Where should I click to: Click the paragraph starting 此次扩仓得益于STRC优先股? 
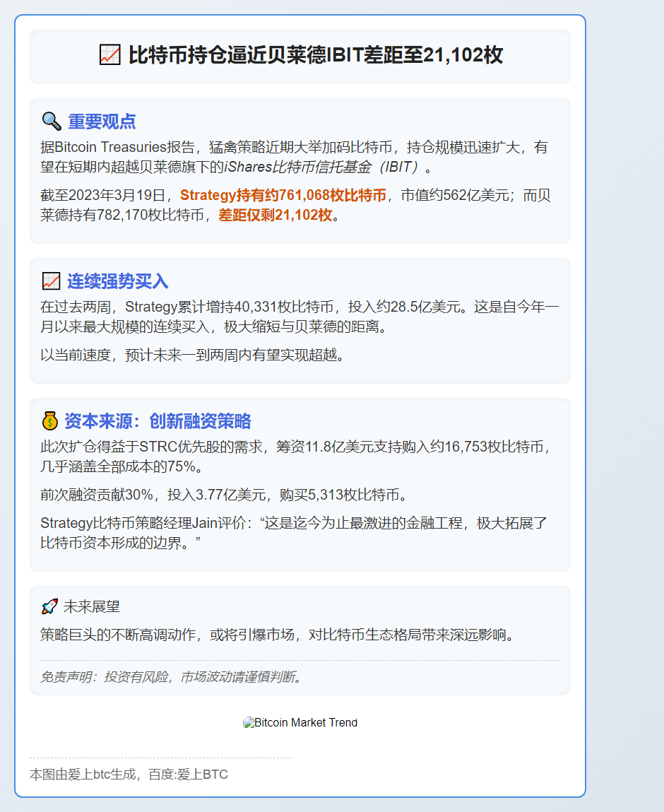[x=295, y=457]
